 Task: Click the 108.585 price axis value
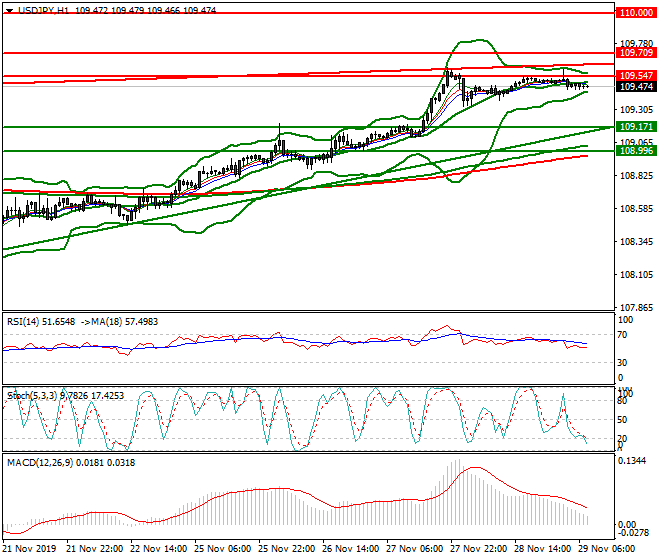point(636,208)
